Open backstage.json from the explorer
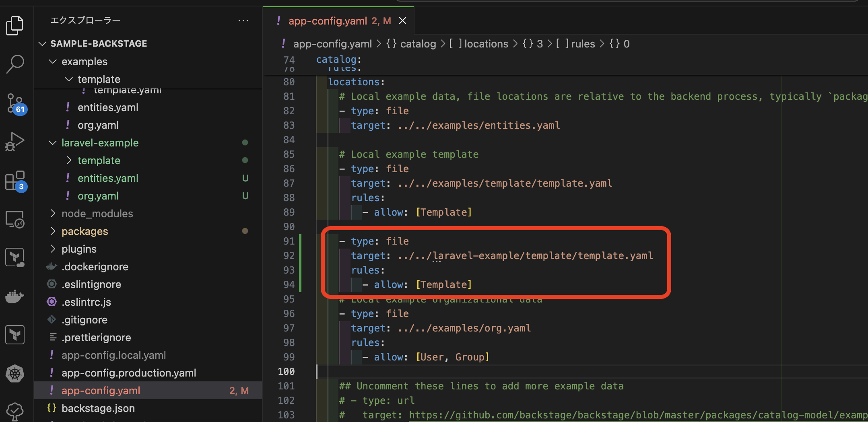 98,408
